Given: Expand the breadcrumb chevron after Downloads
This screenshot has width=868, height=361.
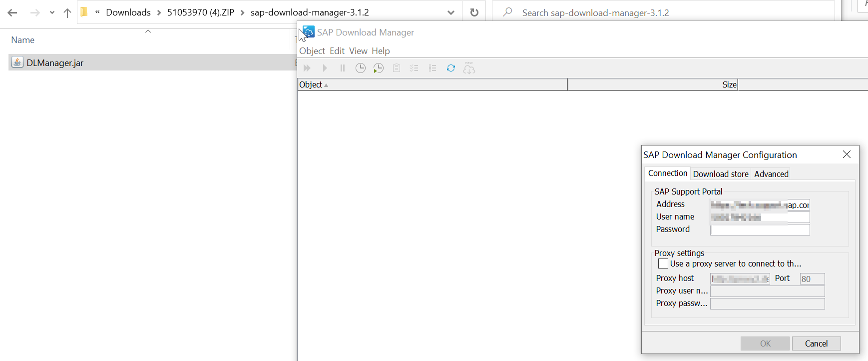Looking at the screenshot, I should pos(159,12).
